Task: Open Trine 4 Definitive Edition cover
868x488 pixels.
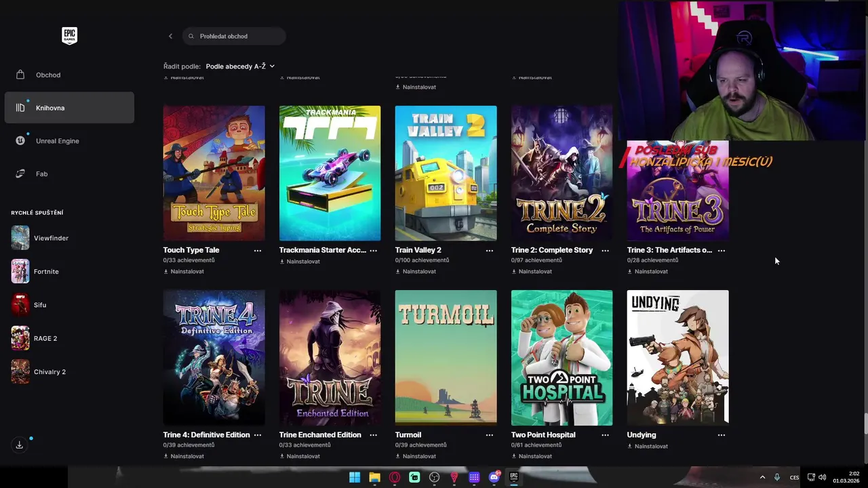Action: pyautogui.click(x=214, y=358)
